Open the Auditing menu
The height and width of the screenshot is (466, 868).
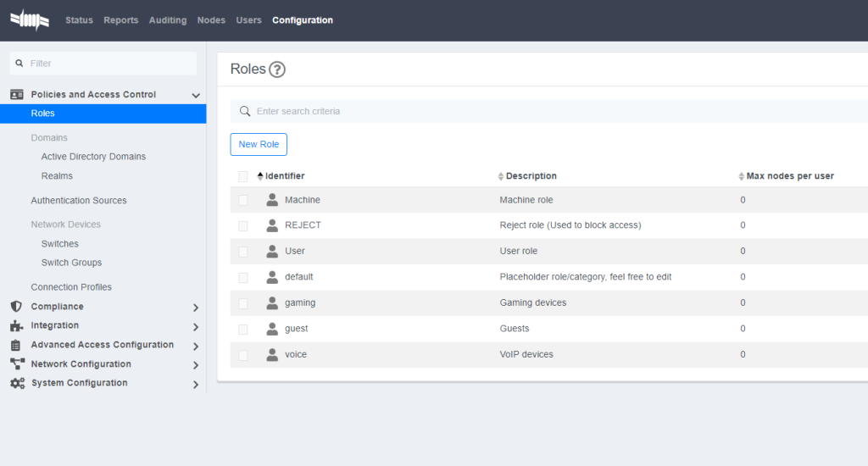point(167,20)
